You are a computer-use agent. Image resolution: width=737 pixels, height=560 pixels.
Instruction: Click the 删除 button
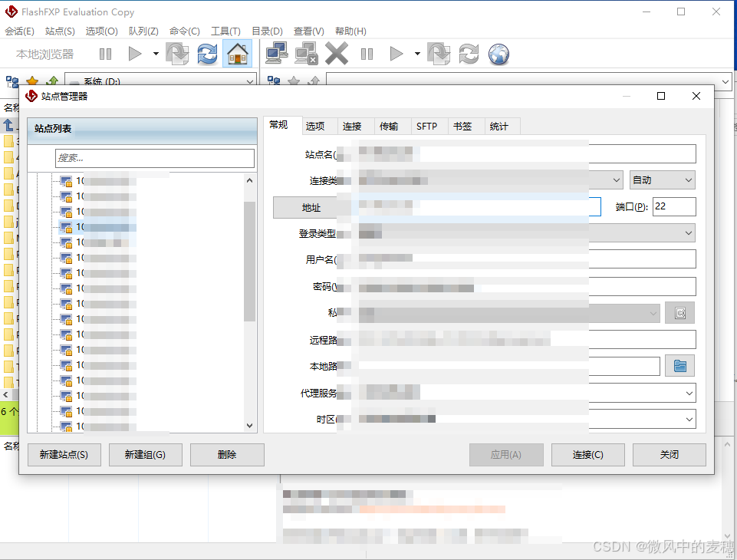[227, 455]
